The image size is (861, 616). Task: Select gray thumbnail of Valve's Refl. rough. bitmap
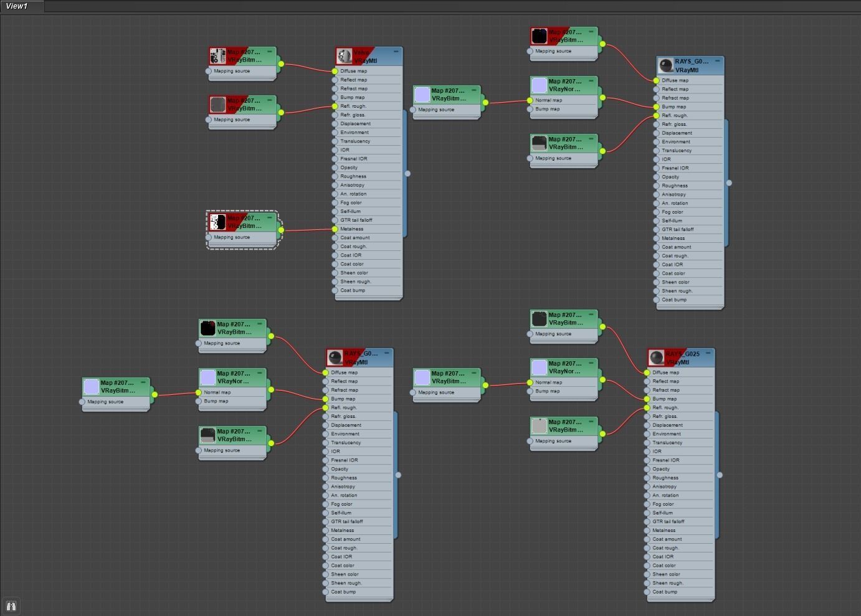pos(217,105)
